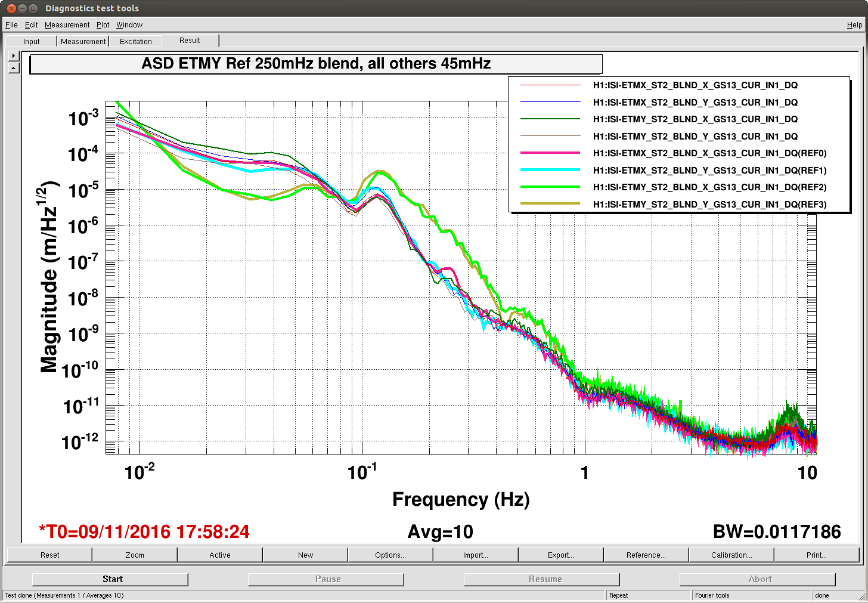This screenshot has width=868, height=603.
Task: Click legend entry ETMX_ST2_BLND_X without REF
Action: click(x=695, y=85)
